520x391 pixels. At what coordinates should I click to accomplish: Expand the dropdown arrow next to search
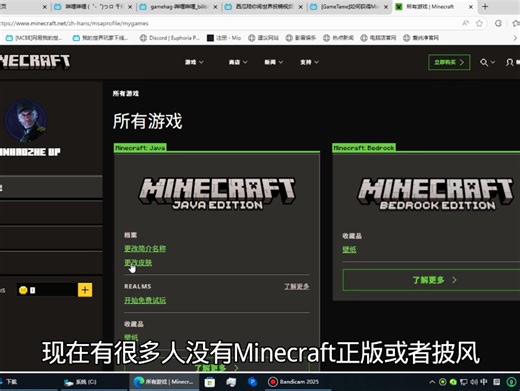(493, 62)
